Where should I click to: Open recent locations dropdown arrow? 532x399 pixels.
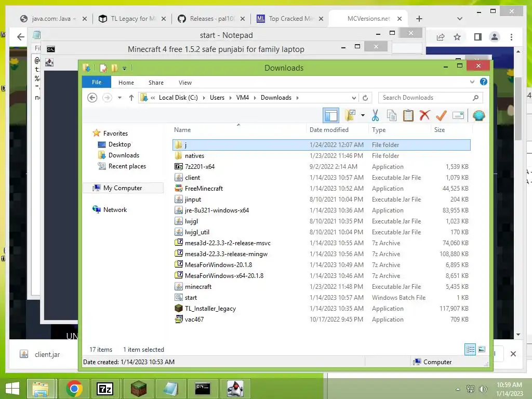119,98
